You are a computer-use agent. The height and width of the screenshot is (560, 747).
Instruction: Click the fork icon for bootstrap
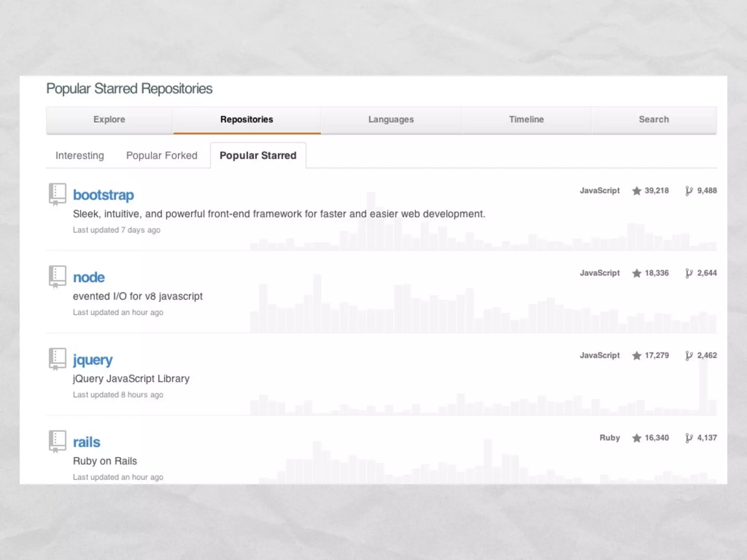689,191
